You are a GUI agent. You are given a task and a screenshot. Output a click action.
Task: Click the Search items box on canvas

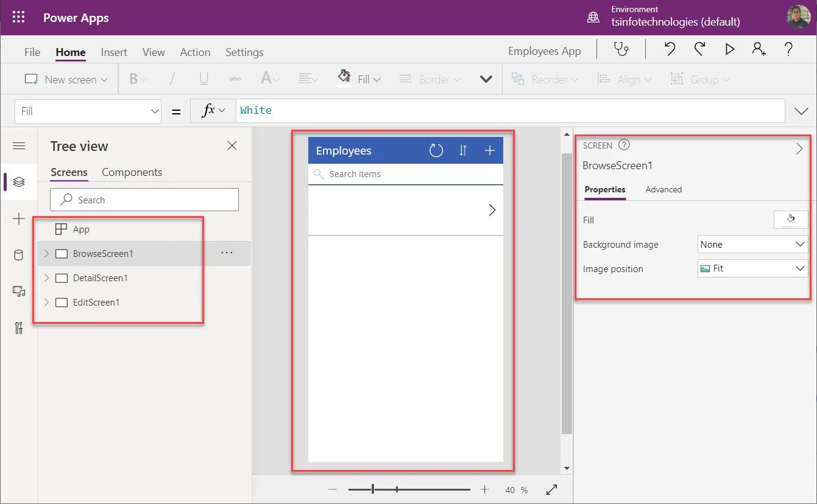(x=406, y=174)
